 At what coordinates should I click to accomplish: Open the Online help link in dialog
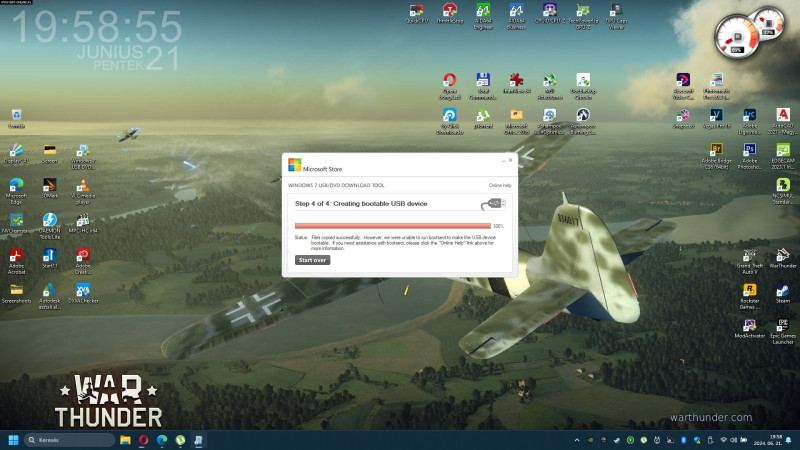[500, 185]
